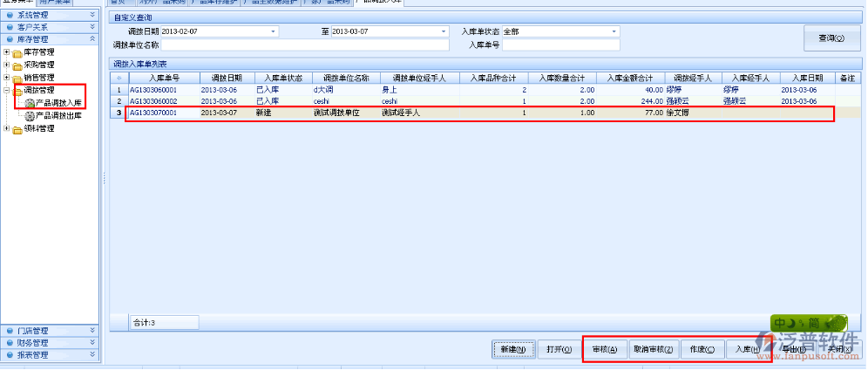The image size is (868, 370).
Task: Click the blue ball icon of 财务管理
Action: click(x=10, y=343)
